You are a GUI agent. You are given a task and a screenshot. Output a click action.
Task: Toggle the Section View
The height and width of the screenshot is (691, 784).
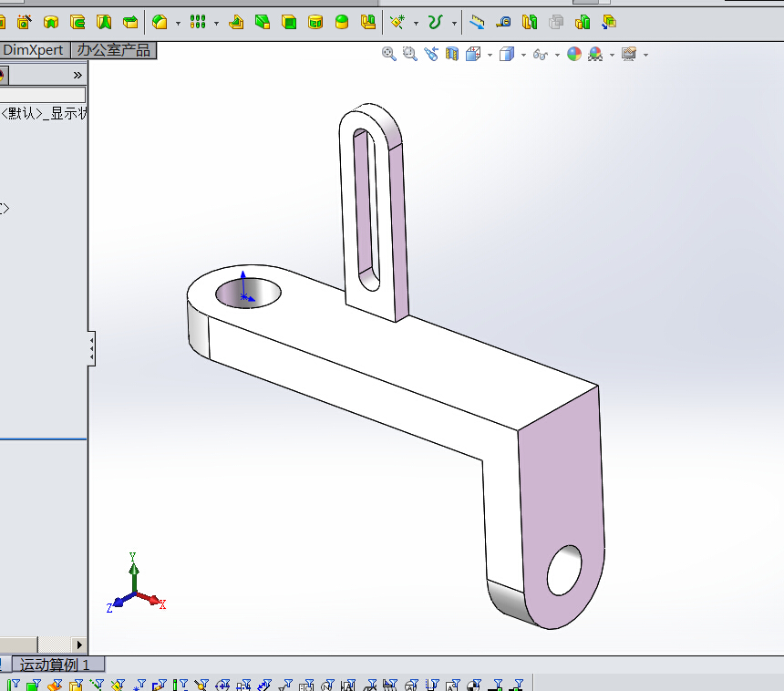click(x=452, y=54)
